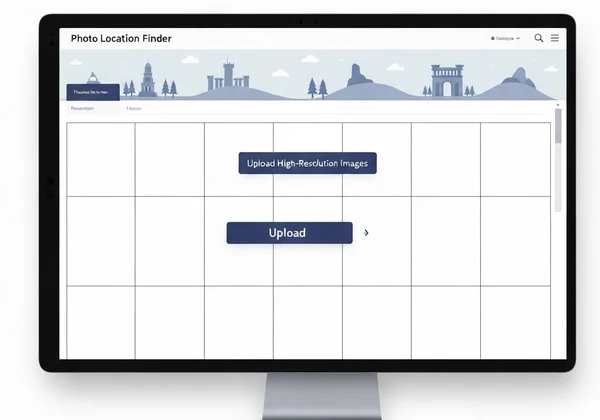The width and height of the screenshot is (600, 420).
Task: Click the dark label button on banner
Action: point(93,92)
